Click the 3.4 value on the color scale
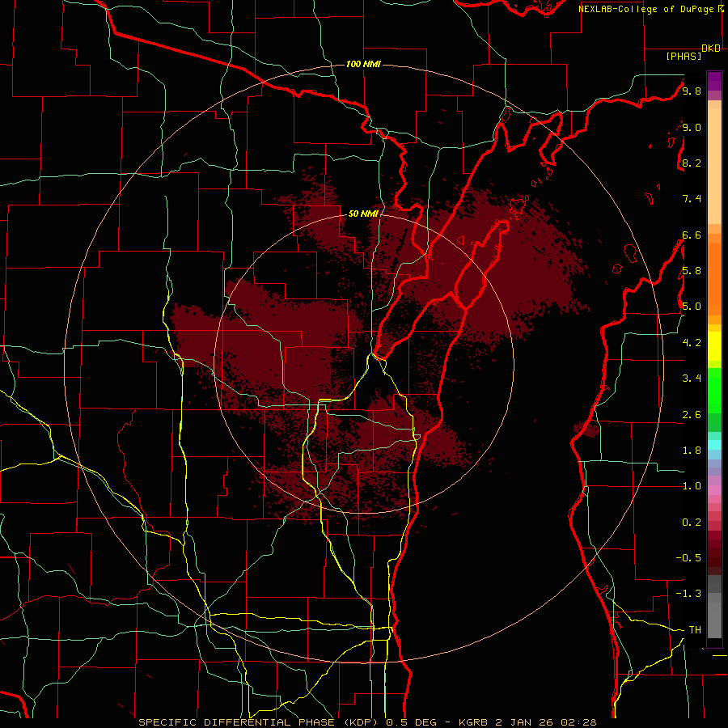Viewport: 728px width, 728px height. coord(692,379)
